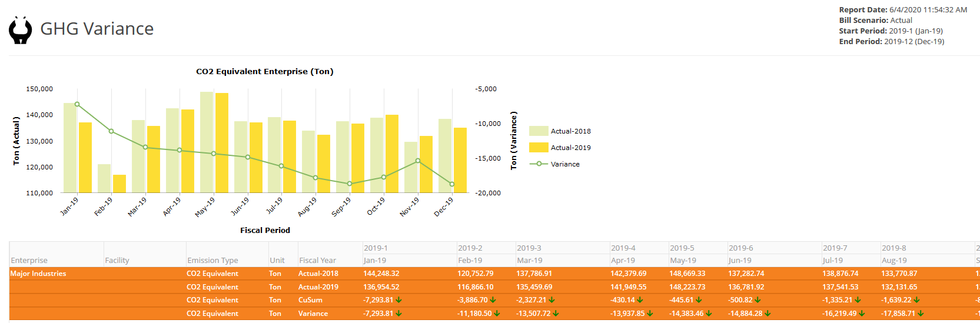Click the Bill Scenario: Actual line
The image size is (980, 323).
click(875, 21)
